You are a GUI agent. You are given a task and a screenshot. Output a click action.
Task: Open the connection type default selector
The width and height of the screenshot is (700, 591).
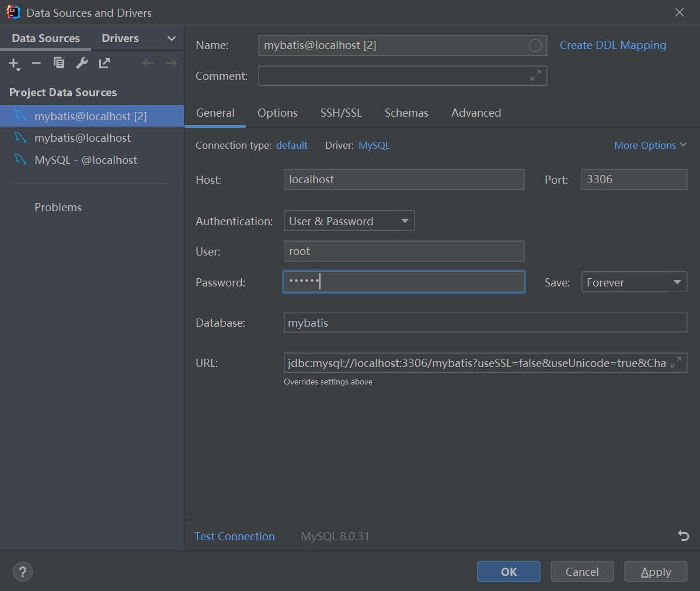point(291,145)
